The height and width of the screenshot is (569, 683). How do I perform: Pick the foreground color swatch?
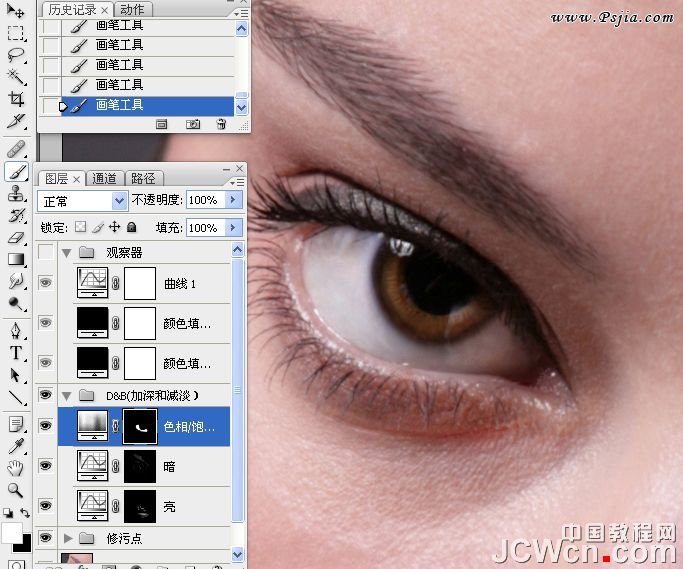tap(11, 532)
